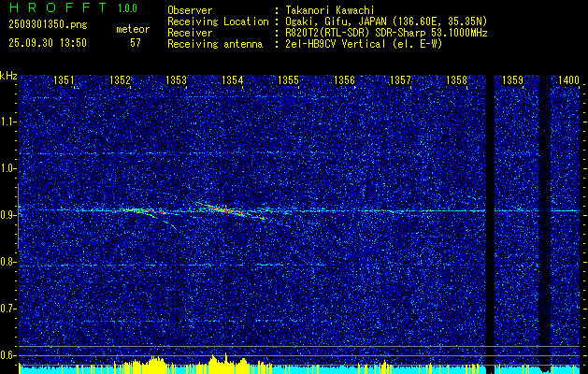Click the kHz axis unit label
Screen dimensions: 588x374
8,77
